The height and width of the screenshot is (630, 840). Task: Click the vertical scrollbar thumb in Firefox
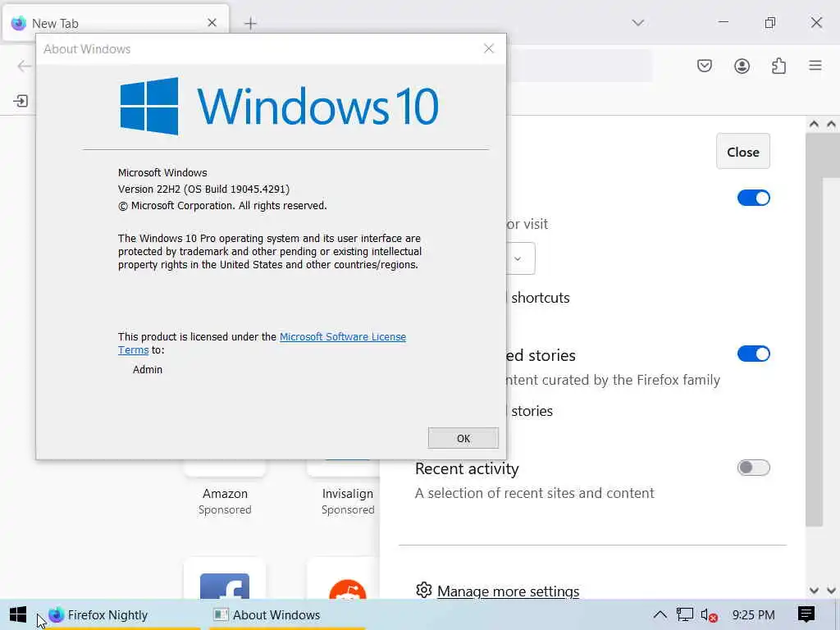pyautogui.click(x=815, y=330)
